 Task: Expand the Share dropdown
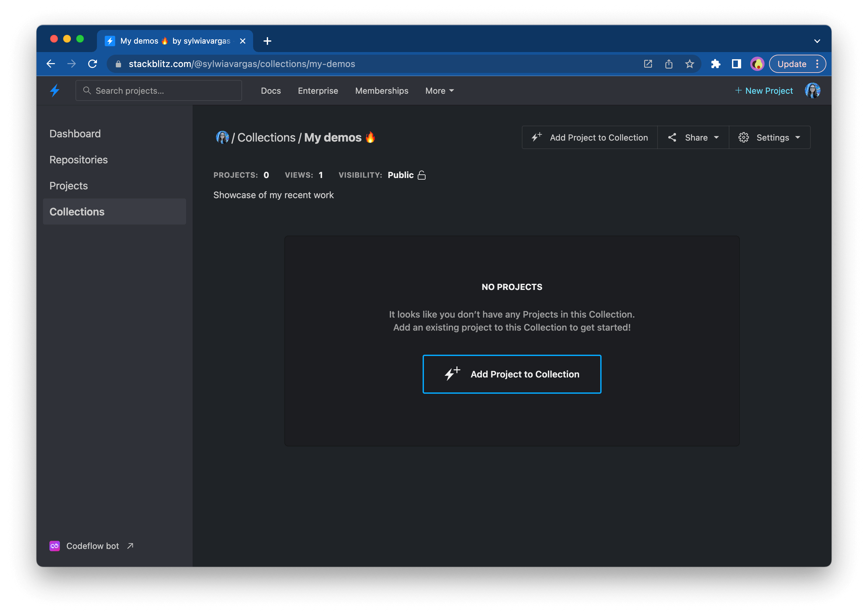(x=693, y=137)
